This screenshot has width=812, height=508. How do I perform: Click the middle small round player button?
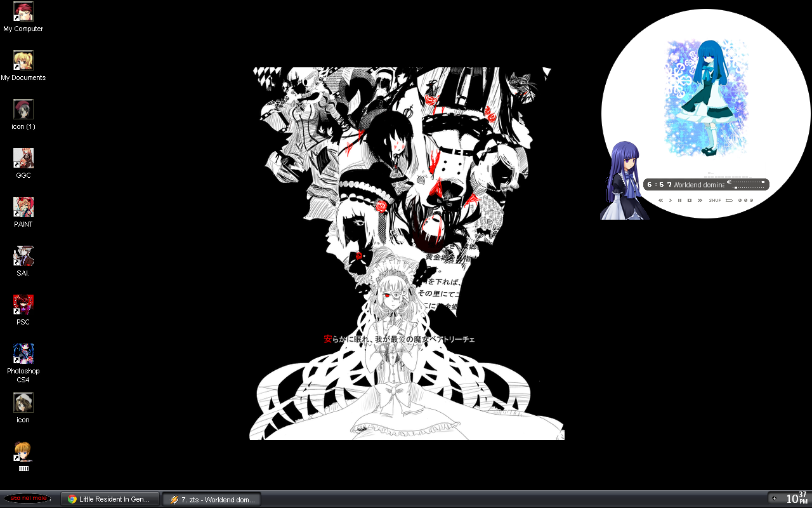745,201
